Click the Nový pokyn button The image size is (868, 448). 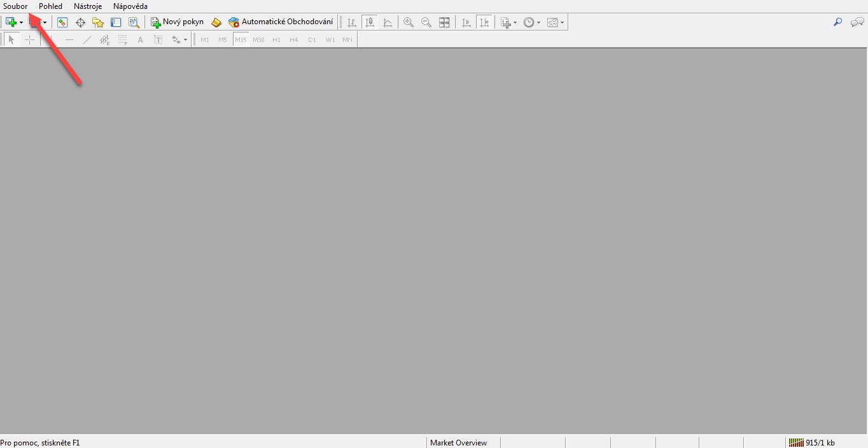[x=178, y=22]
